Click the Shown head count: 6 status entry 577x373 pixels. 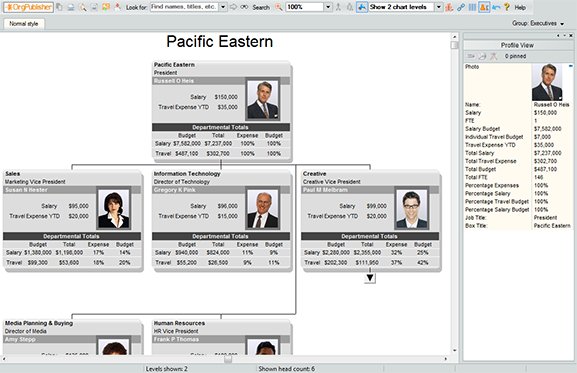click(x=287, y=369)
